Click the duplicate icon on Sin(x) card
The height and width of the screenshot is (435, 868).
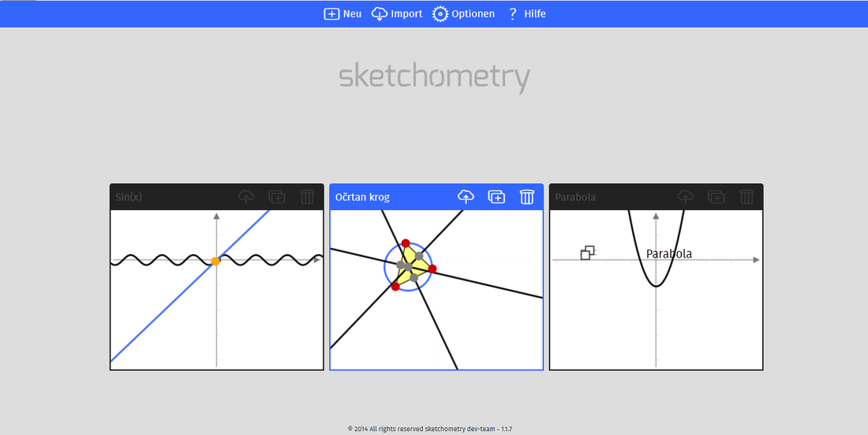(276, 197)
